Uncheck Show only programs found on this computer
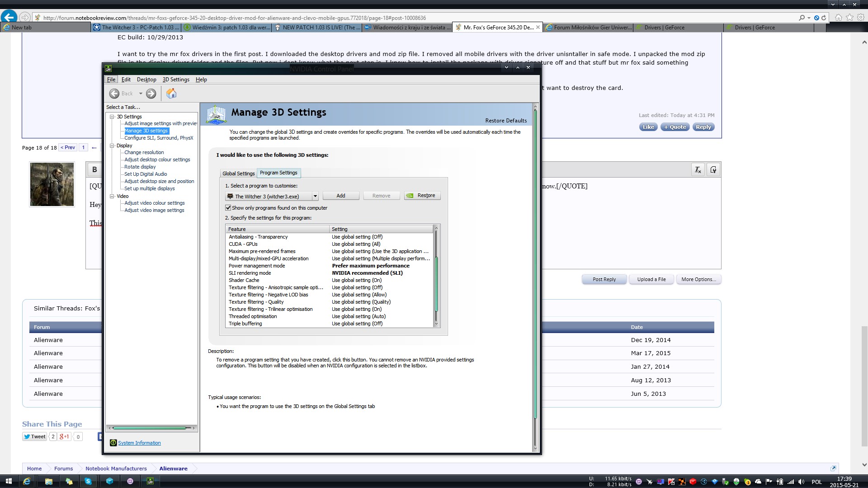The image size is (868, 488). click(x=228, y=208)
